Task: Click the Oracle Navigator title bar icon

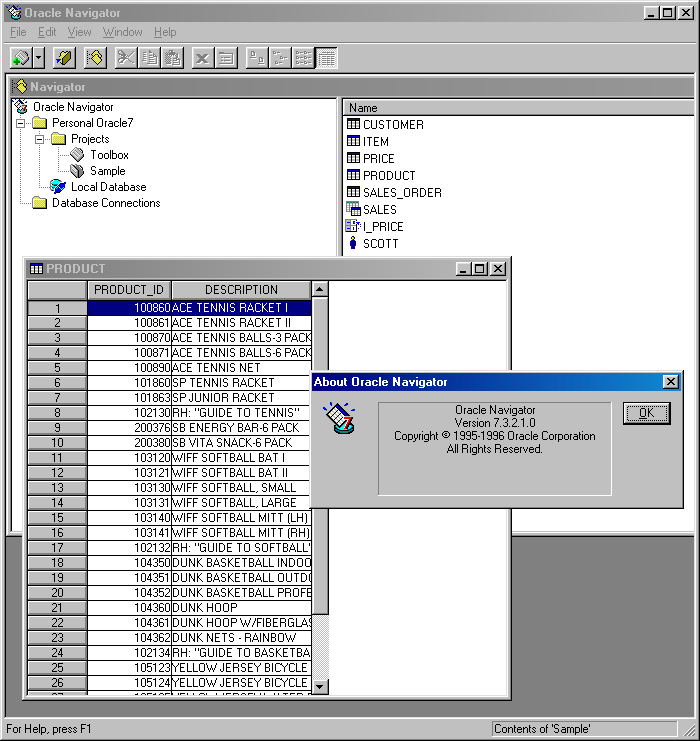Action: pos(15,13)
